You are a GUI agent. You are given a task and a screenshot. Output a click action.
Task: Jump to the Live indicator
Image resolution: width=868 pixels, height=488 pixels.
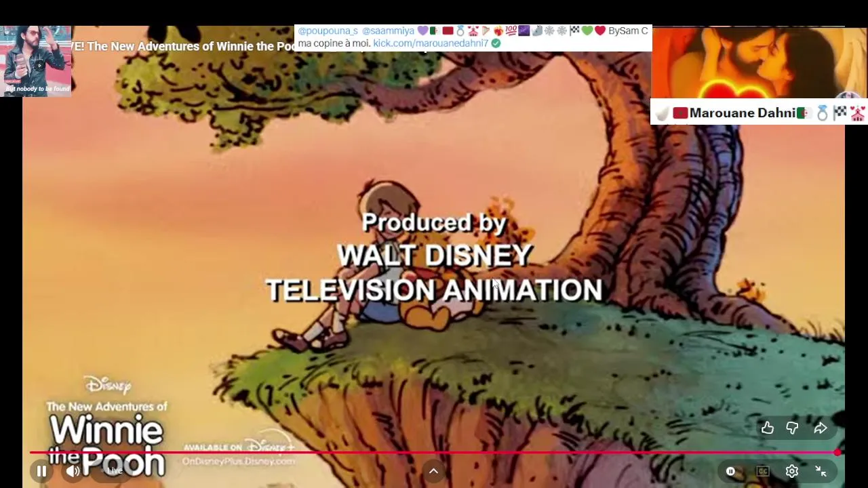click(x=115, y=471)
